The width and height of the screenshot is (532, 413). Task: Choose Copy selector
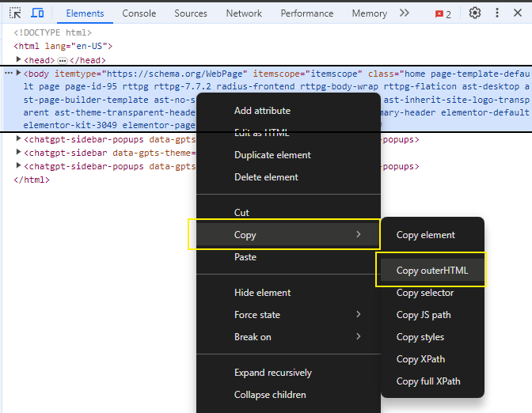pos(432,293)
